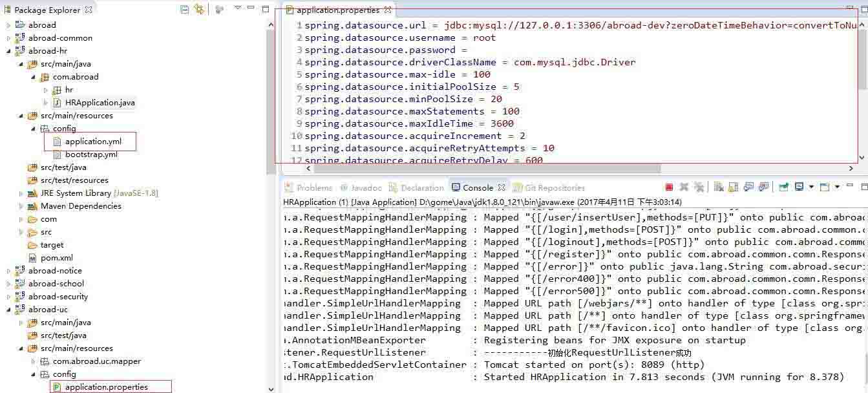This screenshot has width=868, height=393.
Task: Select application.yml under abroad-hr config
Action: pos(94,142)
